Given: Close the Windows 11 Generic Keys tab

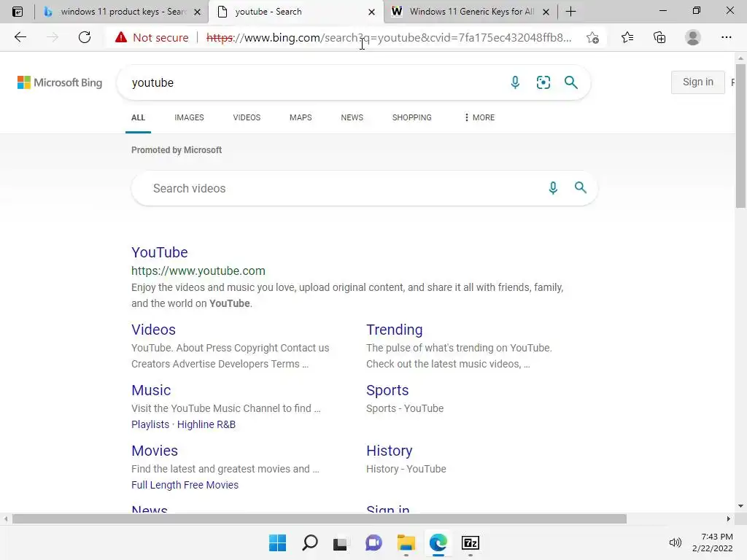Looking at the screenshot, I should coord(546,12).
